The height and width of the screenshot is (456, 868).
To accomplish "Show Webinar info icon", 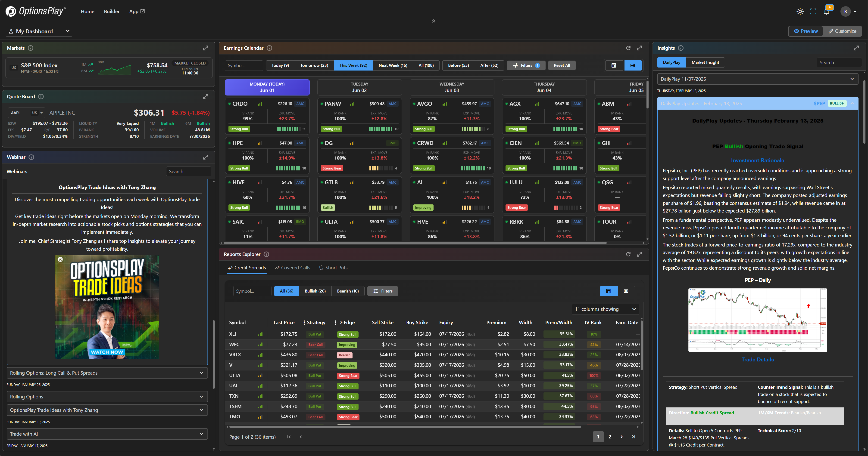I will pos(31,157).
